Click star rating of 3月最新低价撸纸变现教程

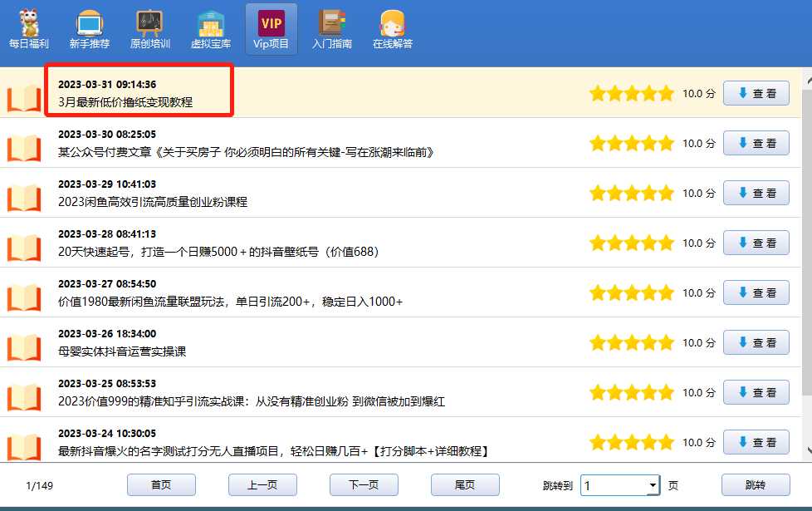click(632, 93)
